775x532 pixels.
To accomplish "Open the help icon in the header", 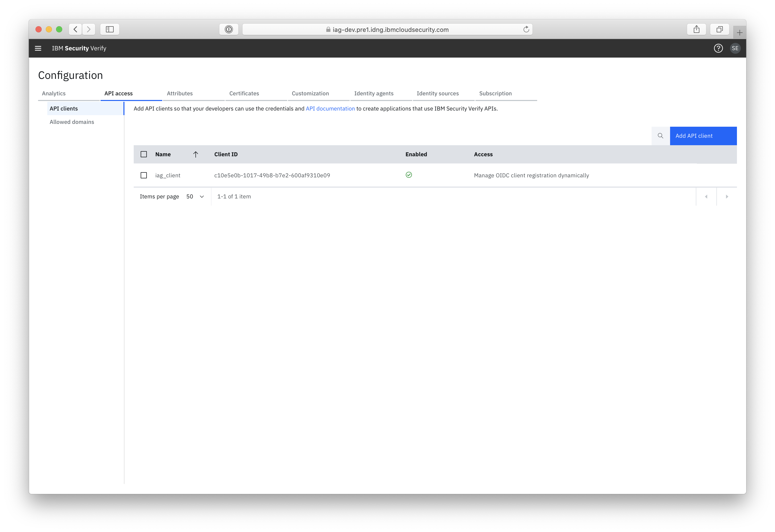I will click(x=718, y=48).
